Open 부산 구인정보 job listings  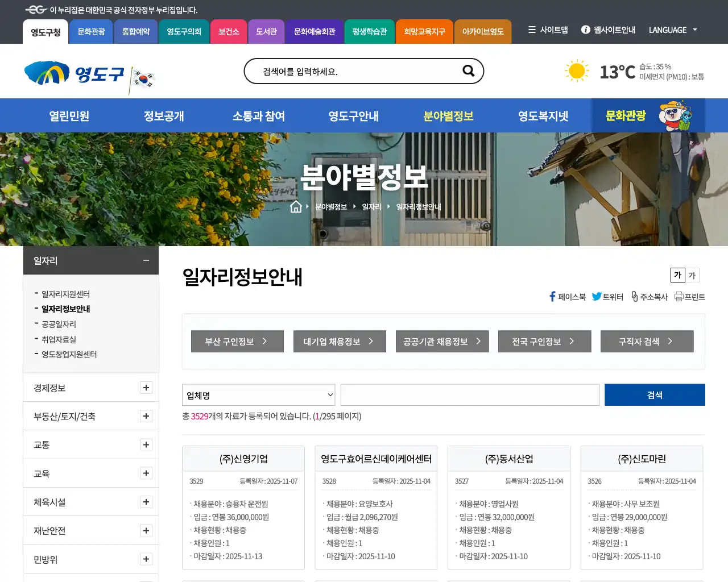237,341
